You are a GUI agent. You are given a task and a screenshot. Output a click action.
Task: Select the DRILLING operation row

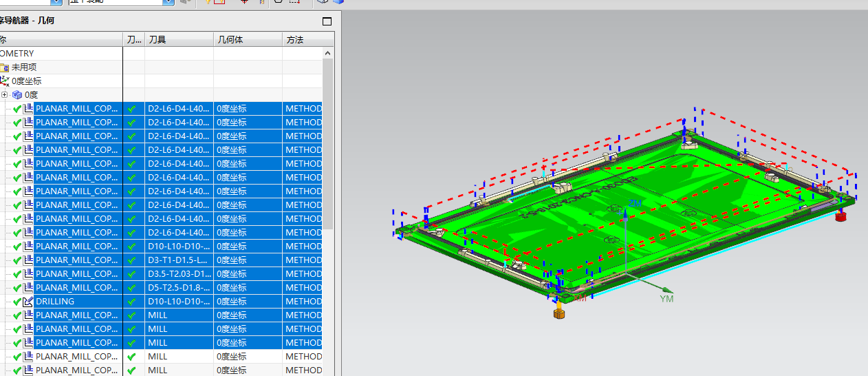[161, 302]
